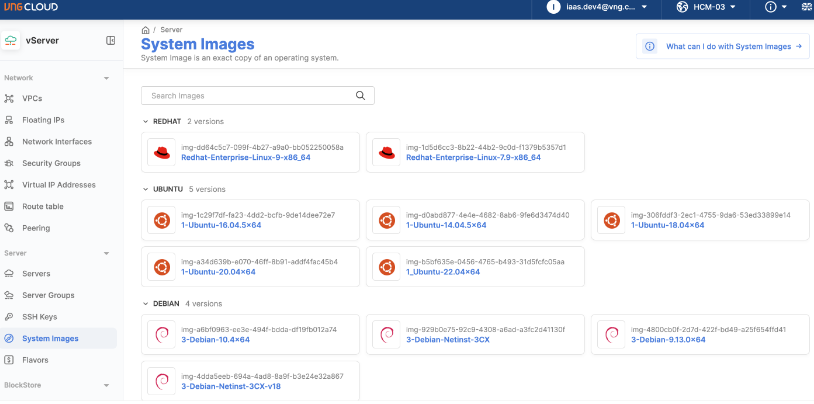This screenshot has width=814, height=404.
Task: Open the HCM-03 region dropdown
Action: (x=716, y=8)
